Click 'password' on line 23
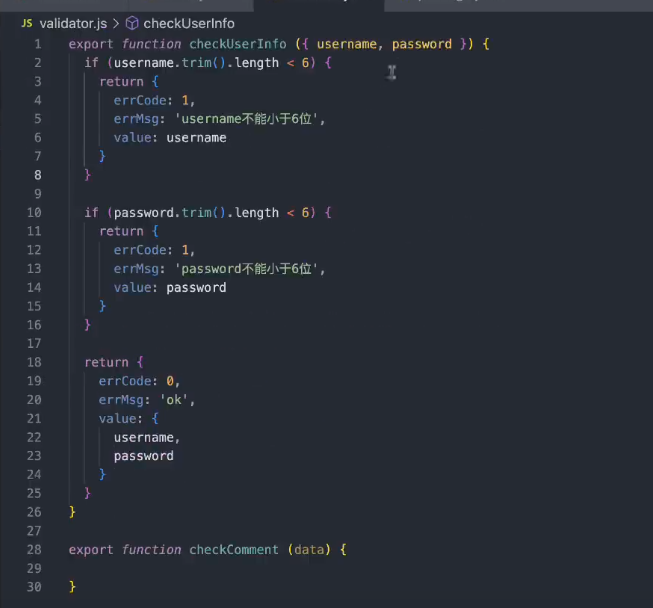 pyautogui.click(x=144, y=456)
